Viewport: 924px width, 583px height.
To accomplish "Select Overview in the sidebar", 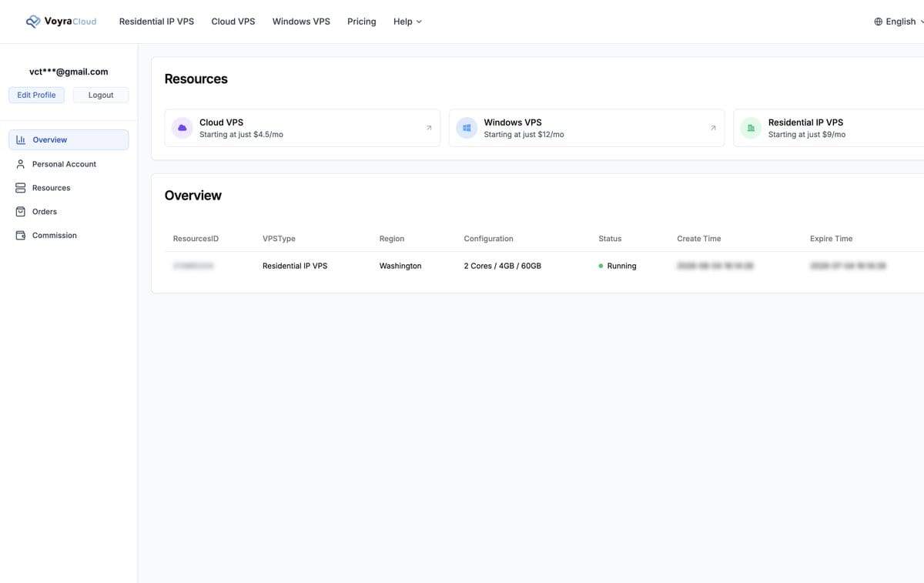I will (x=69, y=139).
